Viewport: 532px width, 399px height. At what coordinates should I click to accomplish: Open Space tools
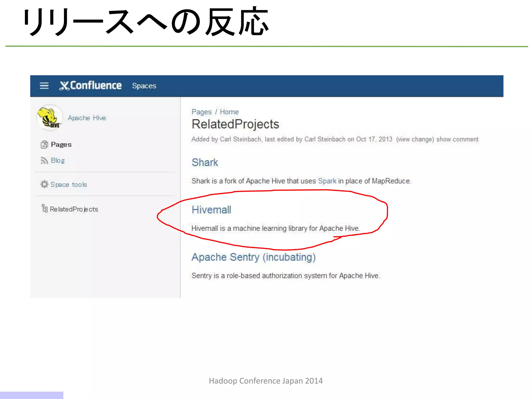tap(69, 185)
